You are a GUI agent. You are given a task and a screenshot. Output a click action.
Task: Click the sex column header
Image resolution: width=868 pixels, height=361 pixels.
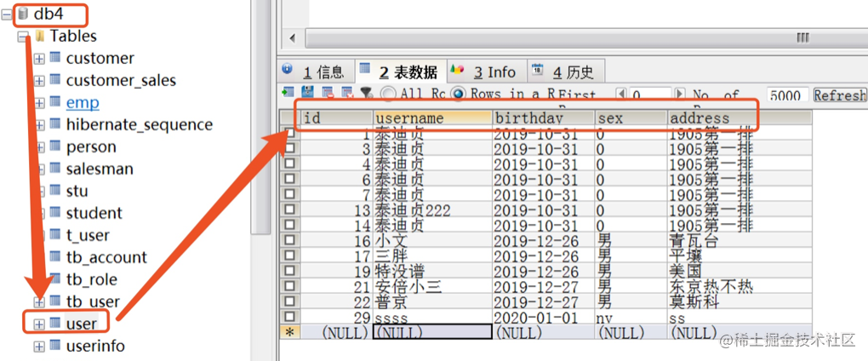click(x=631, y=118)
